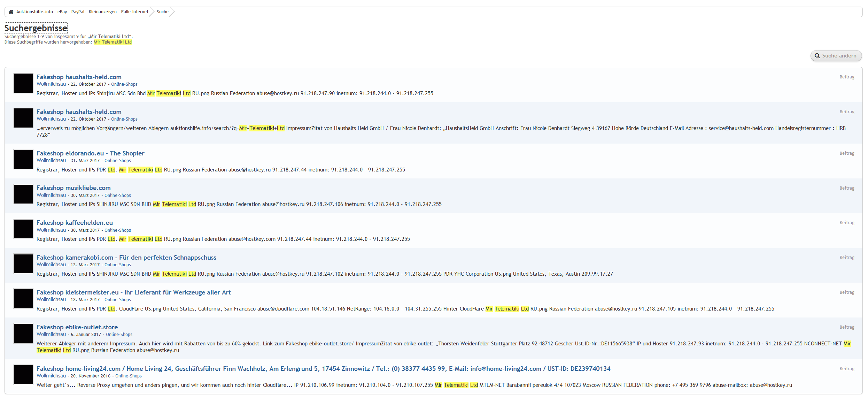Click the Beitrag label on the kaffeehelden.eu row
The image size is (868, 398).
847,223
